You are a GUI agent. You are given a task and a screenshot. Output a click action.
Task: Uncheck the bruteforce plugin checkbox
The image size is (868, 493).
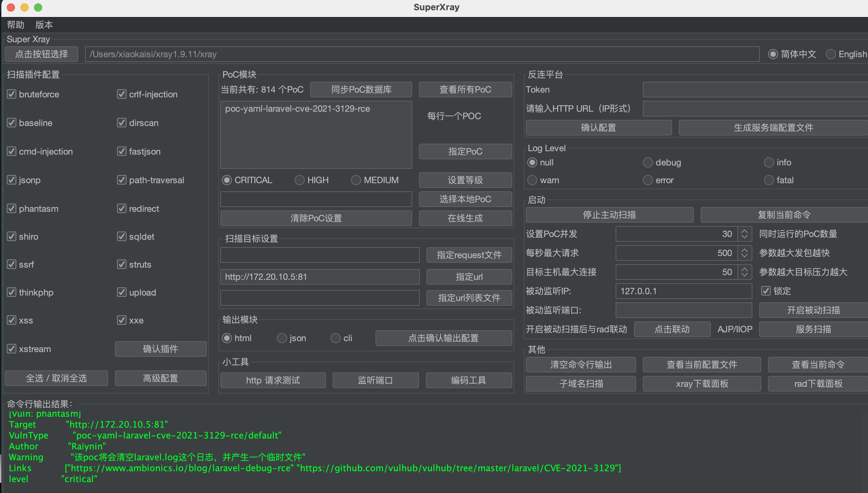click(x=12, y=94)
